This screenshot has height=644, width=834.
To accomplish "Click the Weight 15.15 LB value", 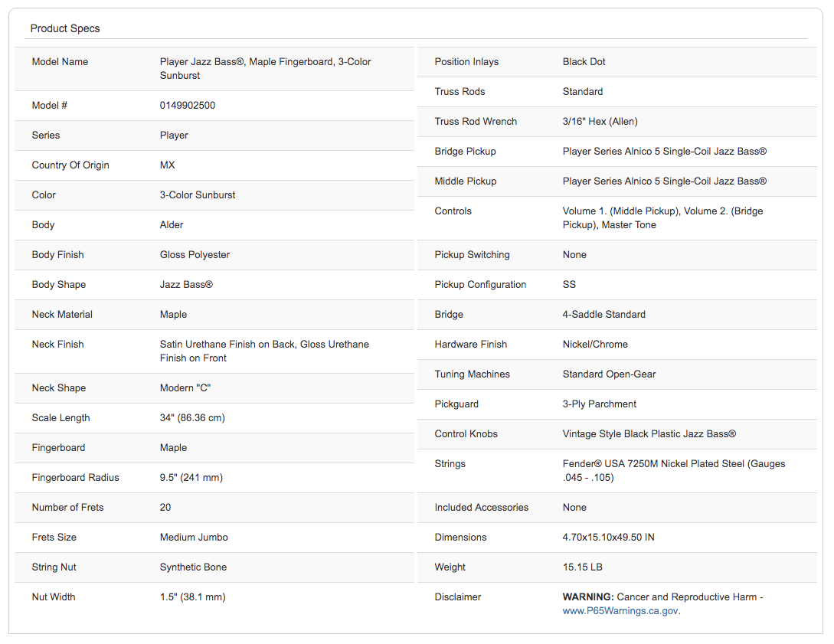I will (582, 567).
